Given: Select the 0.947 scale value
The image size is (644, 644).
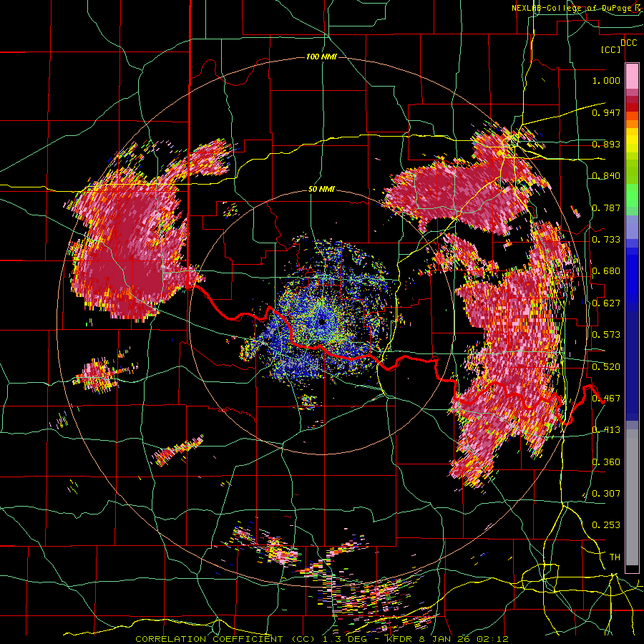Looking at the screenshot, I should coord(606,112).
